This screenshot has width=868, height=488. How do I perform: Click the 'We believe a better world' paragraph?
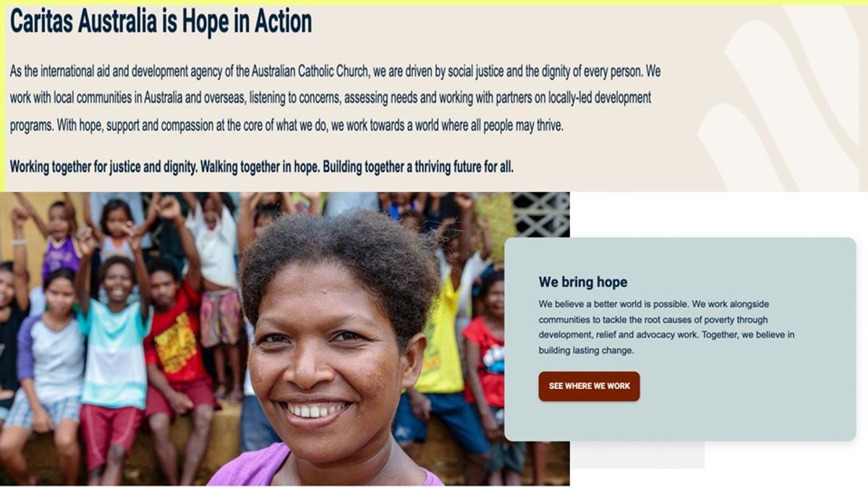pos(667,328)
